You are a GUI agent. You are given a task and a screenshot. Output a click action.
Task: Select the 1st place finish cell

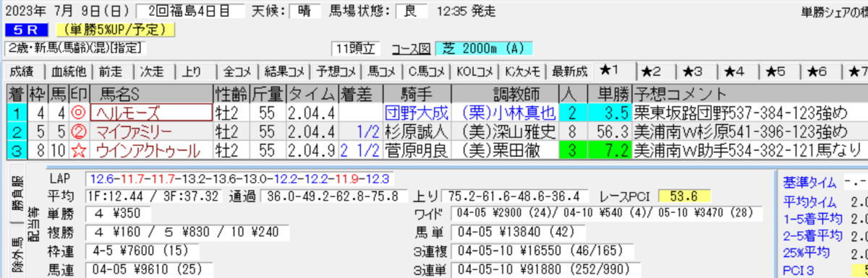(x=16, y=113)
